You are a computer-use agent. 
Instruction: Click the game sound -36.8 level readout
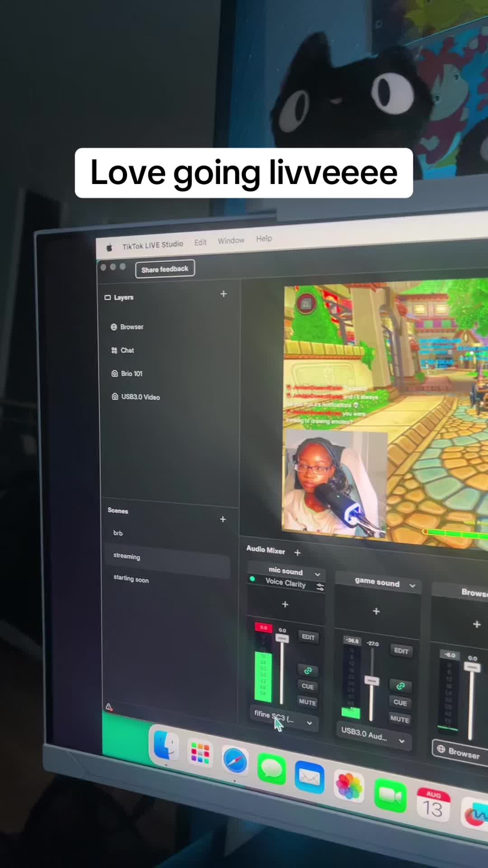click(x=352, y=641)
